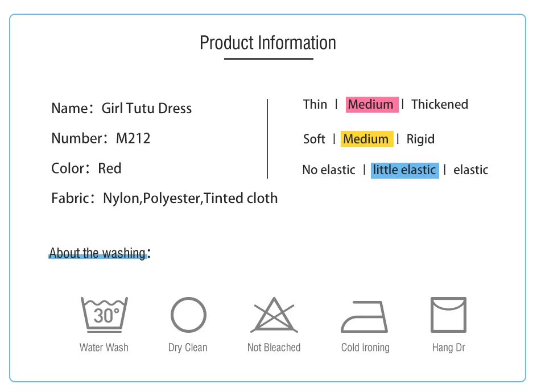Choose the Rigid option

point(420,139)
